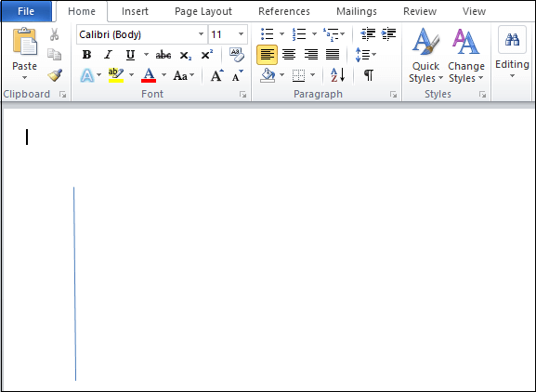Select the Home tab
This screenshot has height=392, width=536.
[82, 11]
